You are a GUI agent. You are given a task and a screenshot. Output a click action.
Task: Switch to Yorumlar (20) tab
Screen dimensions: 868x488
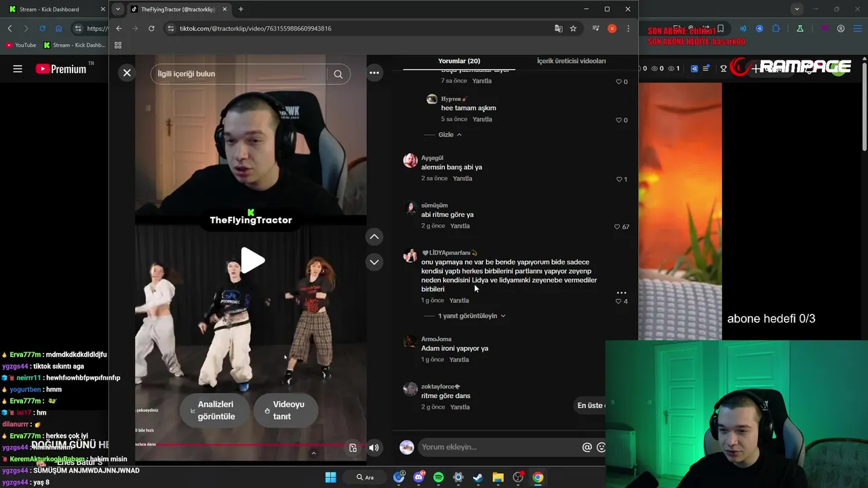[x=459, y=61]
